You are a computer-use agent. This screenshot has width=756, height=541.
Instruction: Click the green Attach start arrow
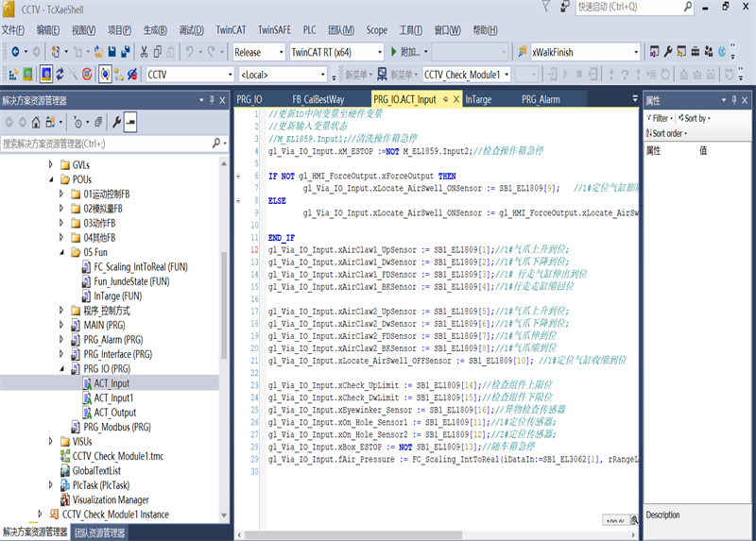[x=393, y=52]
